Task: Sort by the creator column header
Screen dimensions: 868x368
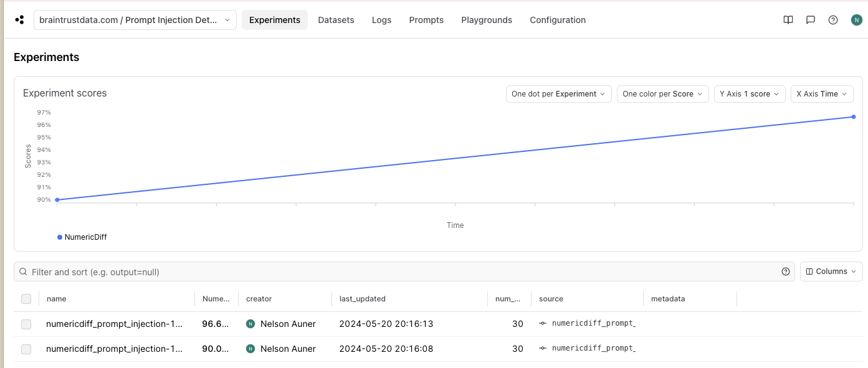Action: (x=259, y=299)
